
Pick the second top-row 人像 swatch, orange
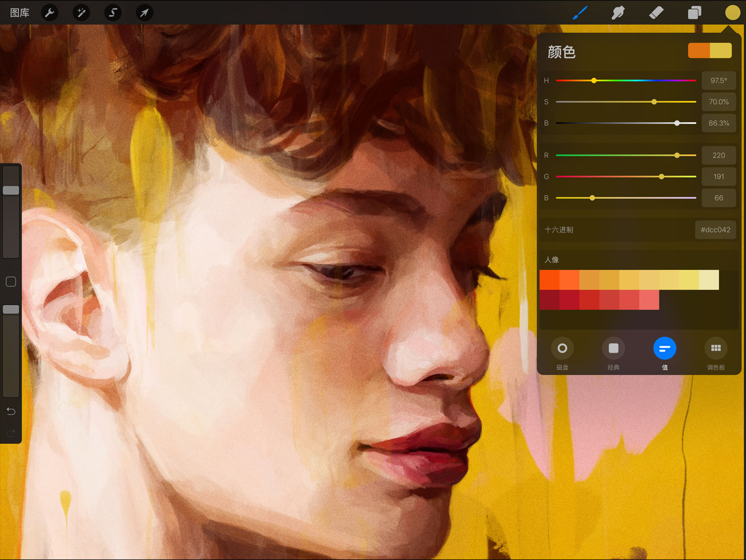pos(569,280)
